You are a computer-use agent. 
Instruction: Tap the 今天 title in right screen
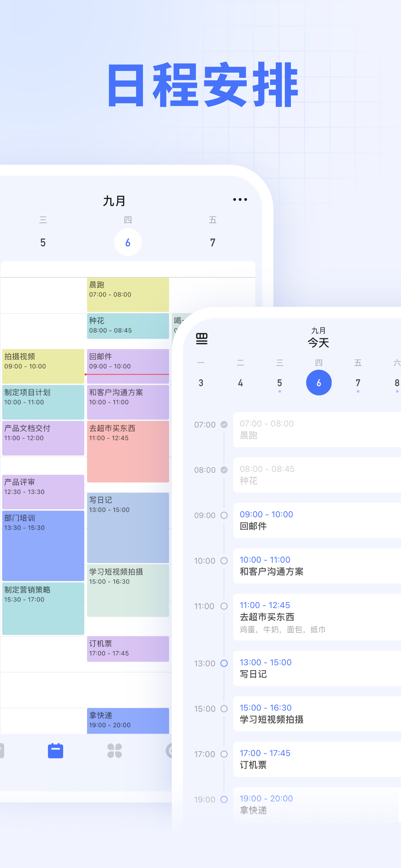[318, 343]
